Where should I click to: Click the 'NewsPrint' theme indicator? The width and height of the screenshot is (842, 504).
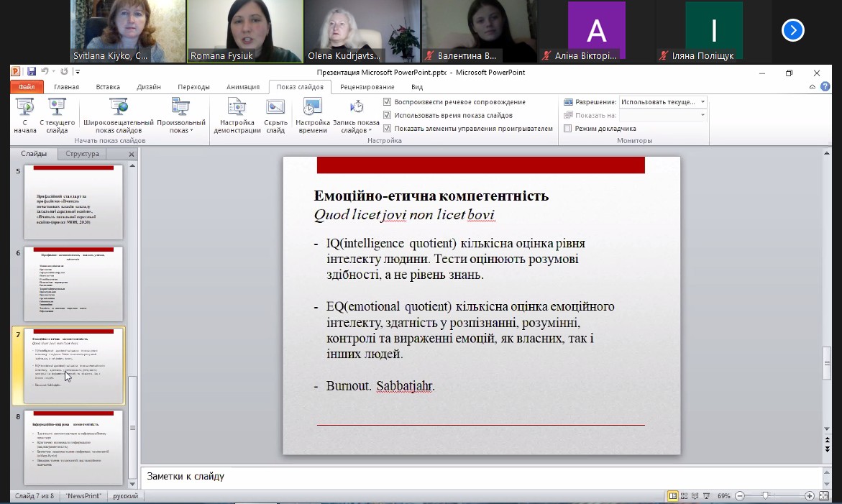[83, 496]
